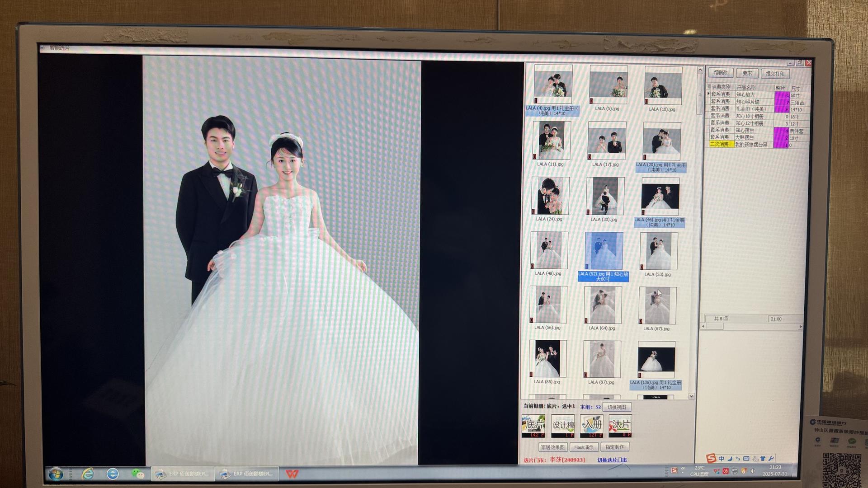Select thumbnail LALA (64).jpg
Image resolution: width=868 pixels, height=488 pixels.
(x=603, y=305)
